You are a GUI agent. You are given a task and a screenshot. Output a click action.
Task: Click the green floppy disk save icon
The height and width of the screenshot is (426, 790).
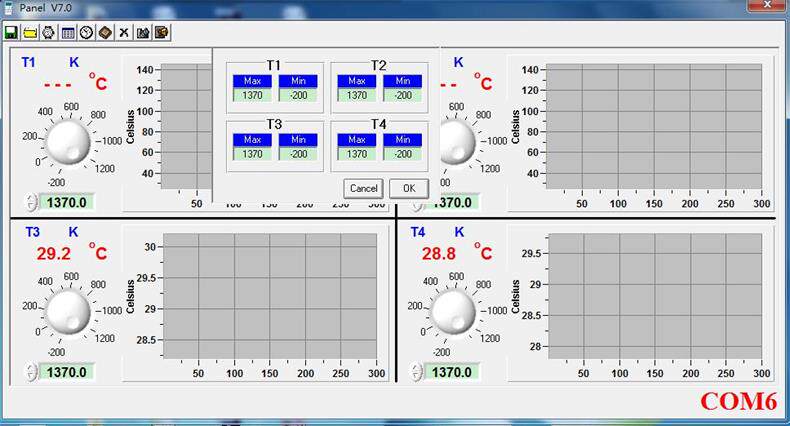(x=11, y=33)
